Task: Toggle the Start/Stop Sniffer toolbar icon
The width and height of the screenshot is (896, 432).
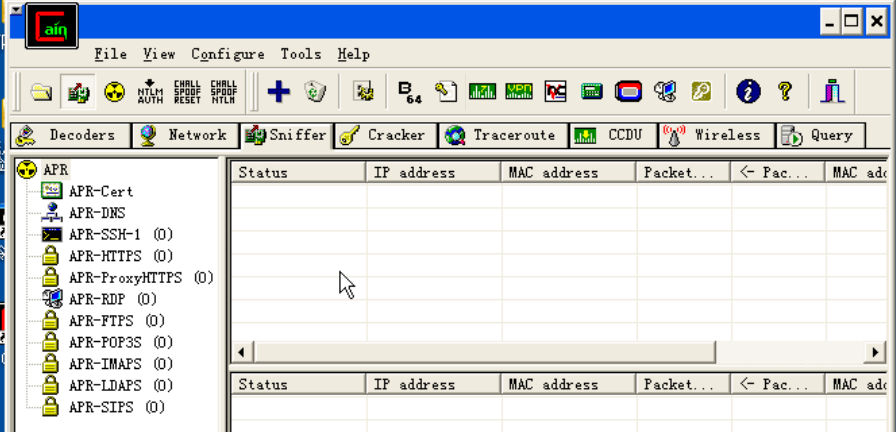Action: tap(78, 91)
